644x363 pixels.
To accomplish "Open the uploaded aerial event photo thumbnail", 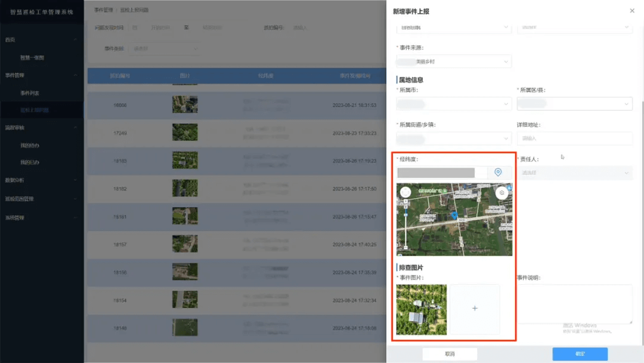I will click(422, 309).
